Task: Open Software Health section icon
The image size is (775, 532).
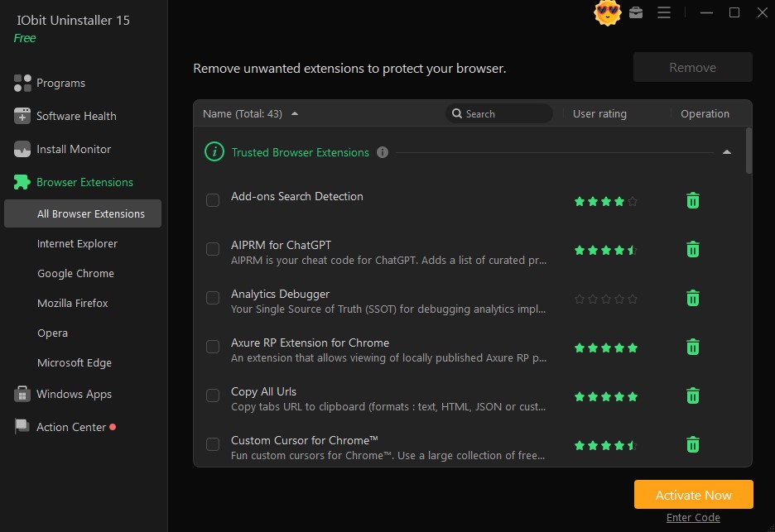Action: (20, 116)
